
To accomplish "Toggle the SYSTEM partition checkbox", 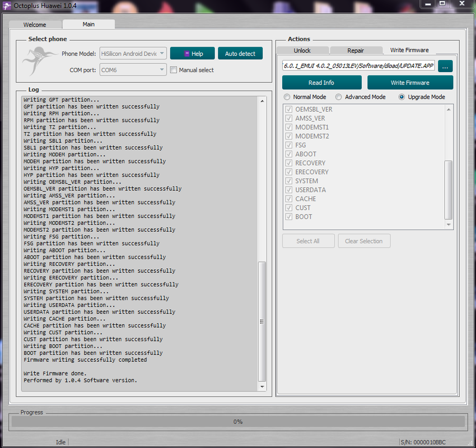I will tap(289, 181).
